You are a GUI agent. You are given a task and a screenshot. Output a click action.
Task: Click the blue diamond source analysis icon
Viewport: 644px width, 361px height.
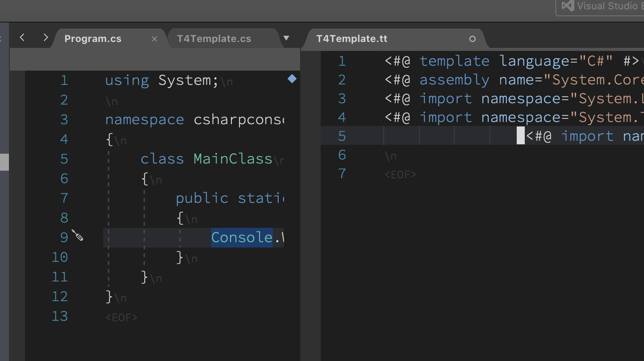pos(292,79)
